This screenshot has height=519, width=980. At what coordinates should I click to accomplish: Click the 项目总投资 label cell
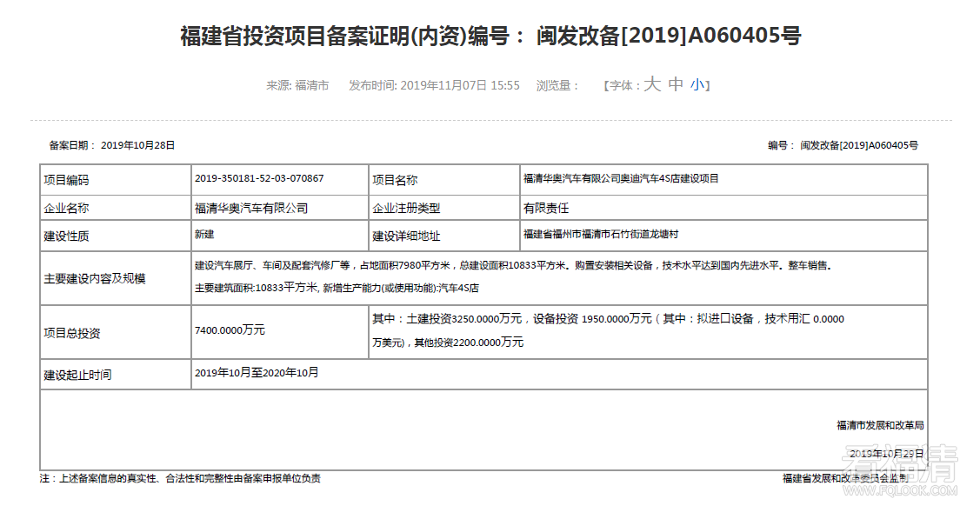(x=116, y=332)
